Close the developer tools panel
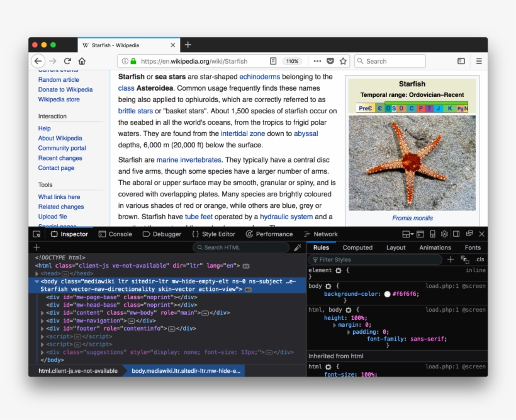516x420 pixels. (481, 234)
